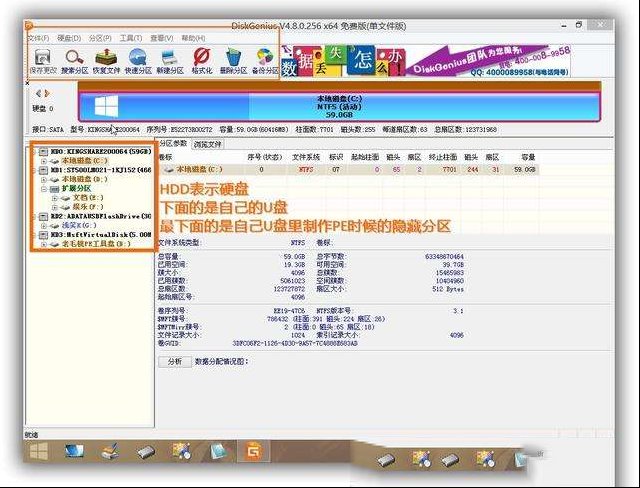Open the 搜索分区 search partition tool
The width and height of the screenshot is (640, 488).
(75, 61)
